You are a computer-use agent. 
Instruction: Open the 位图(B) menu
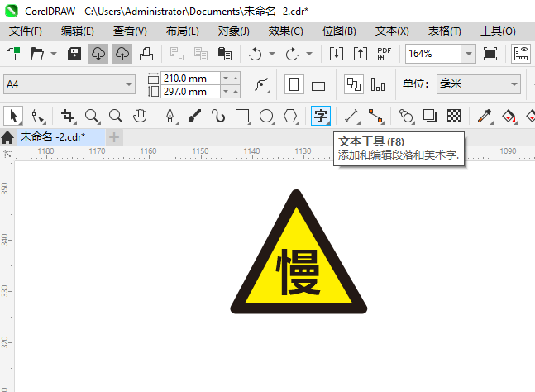coord(339,31)
